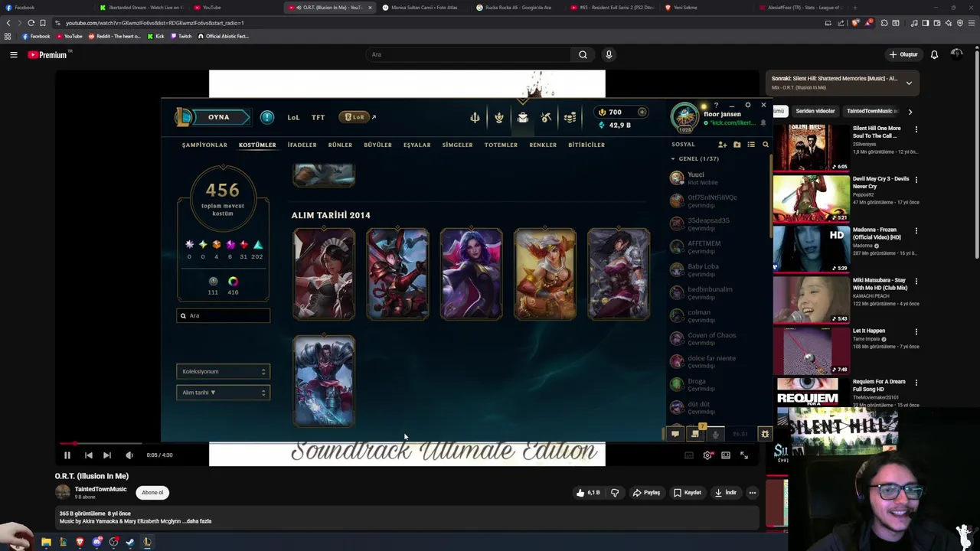Open the LoR launcher button

click(x=354, y=117)
